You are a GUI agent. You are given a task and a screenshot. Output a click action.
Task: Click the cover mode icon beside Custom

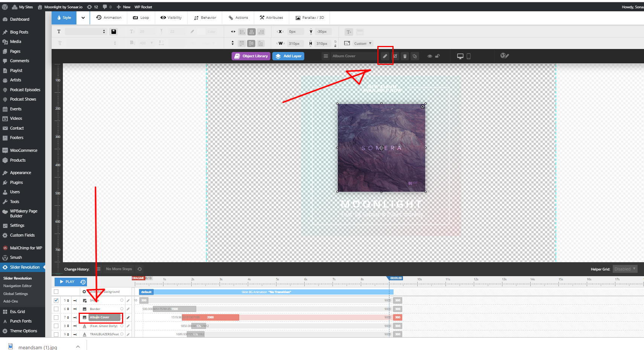pos(347,43)
